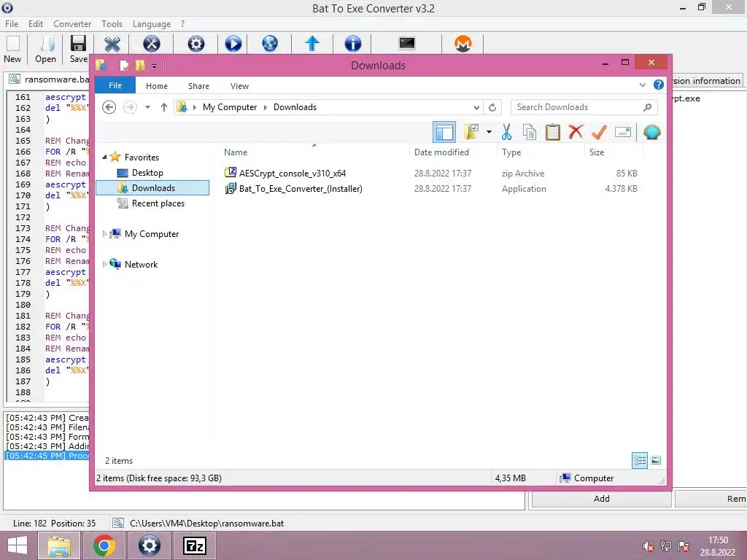
Task: Click the breadcrumb arrow after My Computer
Action: pos(266,107)
